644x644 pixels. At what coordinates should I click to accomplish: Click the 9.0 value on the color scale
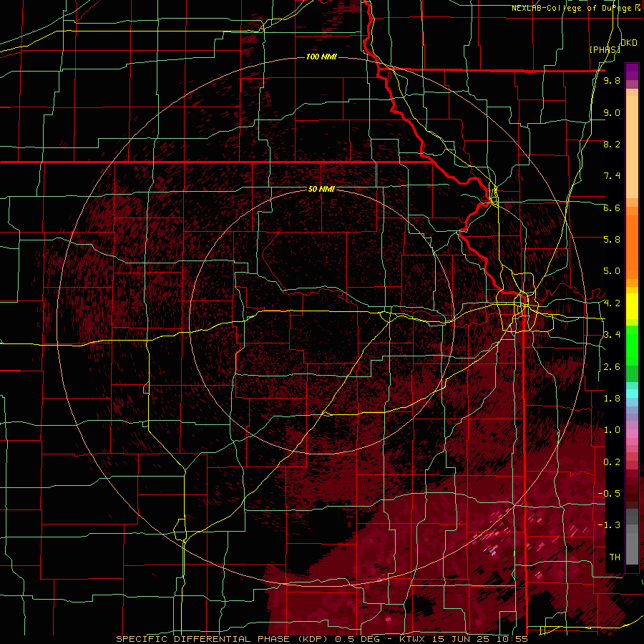pos(612,113)
